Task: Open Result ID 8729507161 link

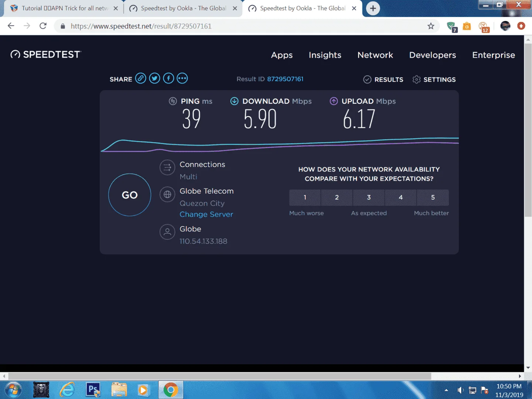Action: [285, 79]
